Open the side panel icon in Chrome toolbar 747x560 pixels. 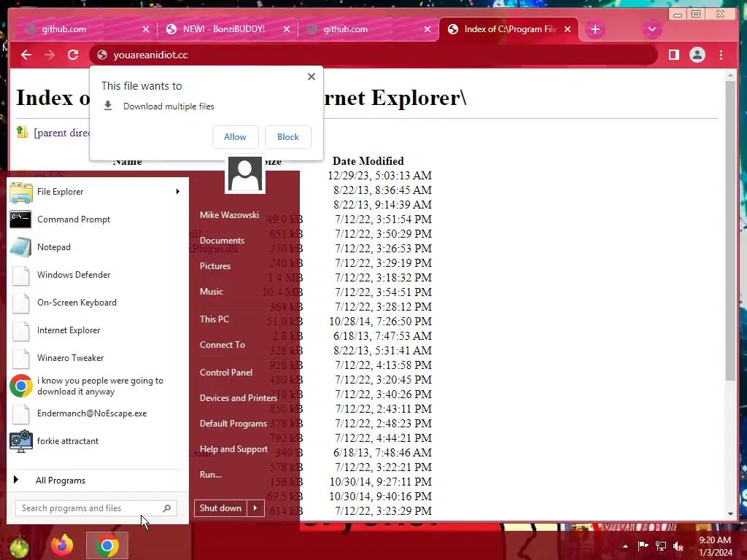[673, 55]
